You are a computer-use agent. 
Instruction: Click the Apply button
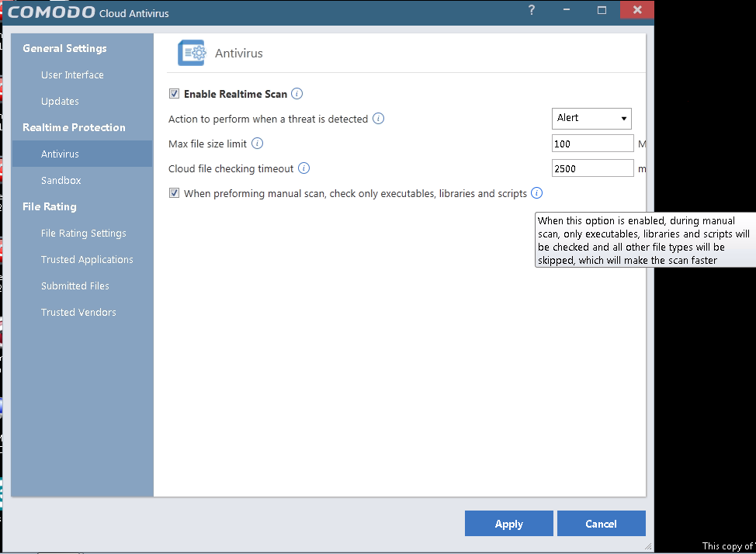508,524
